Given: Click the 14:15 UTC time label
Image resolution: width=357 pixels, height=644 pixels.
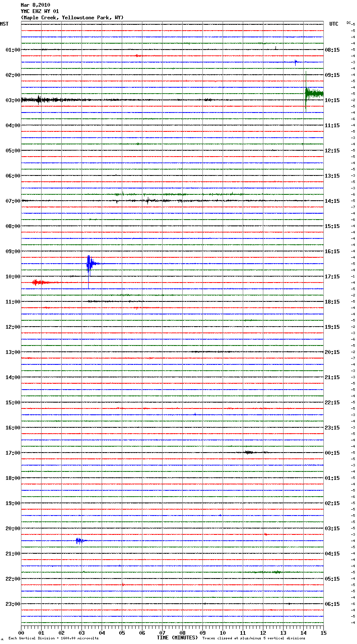Looking at the screenshot, I should 332,201.
